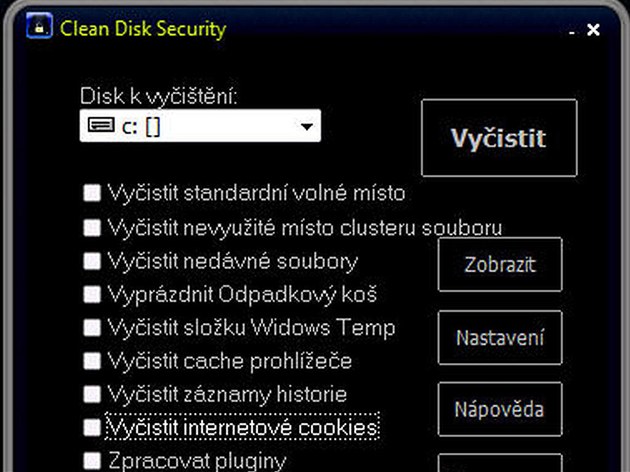Close the Clean Disk Security window
This screenshot has width=630, height=472.
pyautogui.click(x=593, y=30)
